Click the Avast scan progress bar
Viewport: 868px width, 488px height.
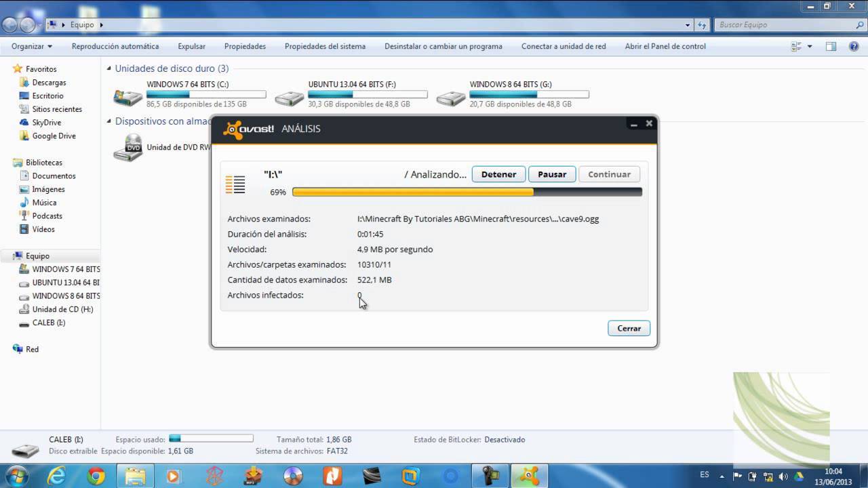(467, 192)
